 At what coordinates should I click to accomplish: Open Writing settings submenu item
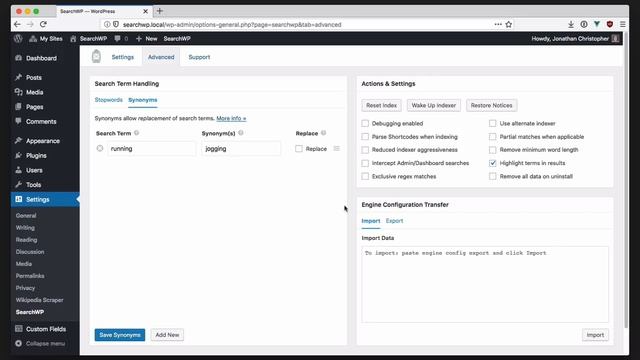click(25, 228)
